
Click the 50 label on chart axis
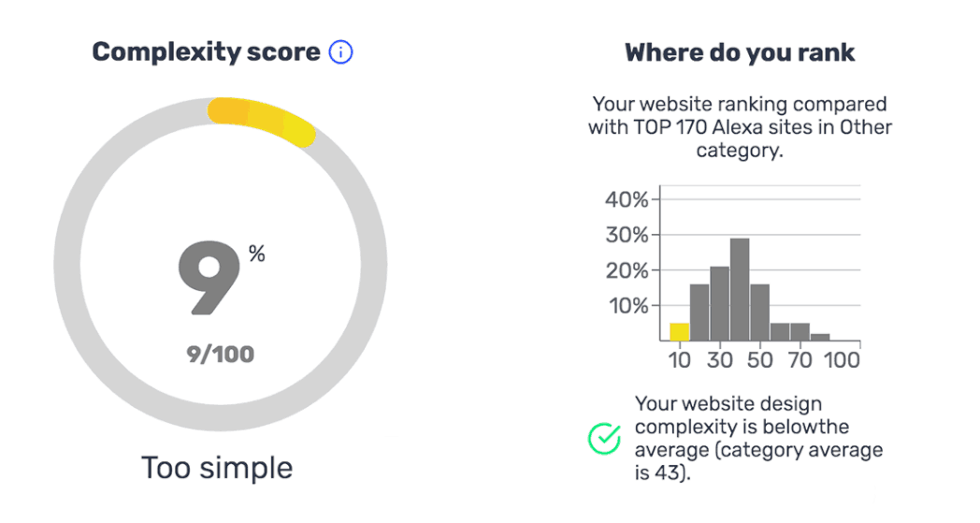[759, 359]
